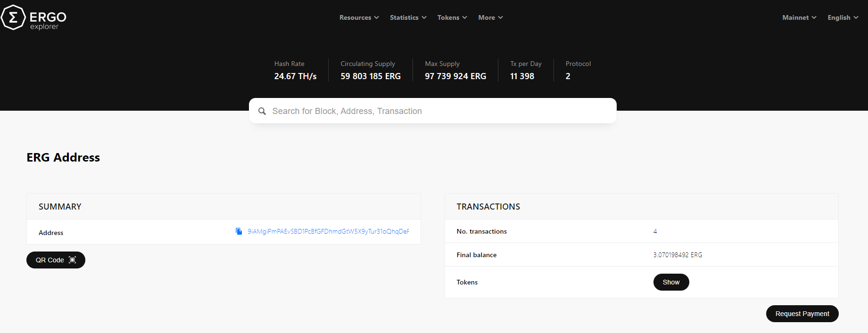Open the Tokens navigation dropdown
This screenshot has height=333, width=868.
[x=452, y=17]
